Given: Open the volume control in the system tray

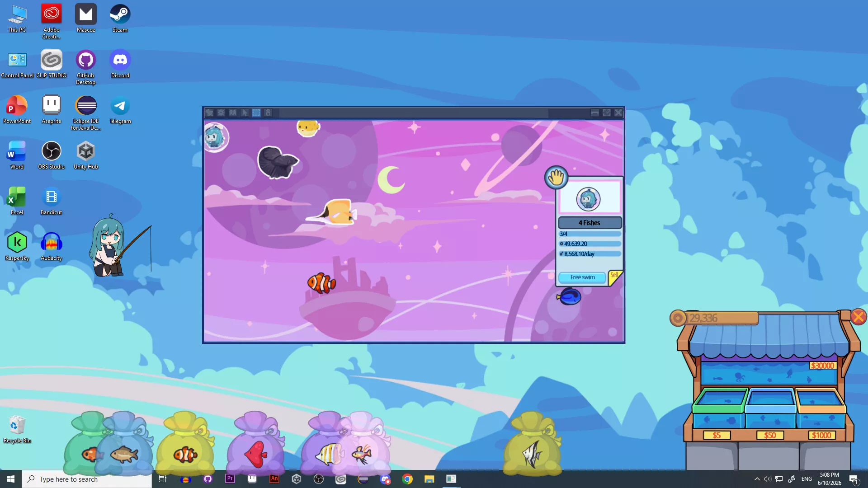Looking at the screenshot, I should point(768,479).
